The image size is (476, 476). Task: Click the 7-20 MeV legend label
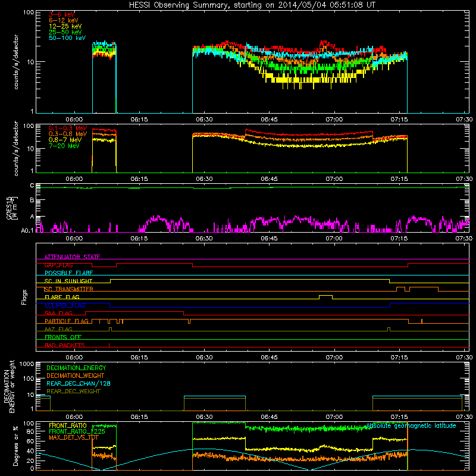(64, 146)
